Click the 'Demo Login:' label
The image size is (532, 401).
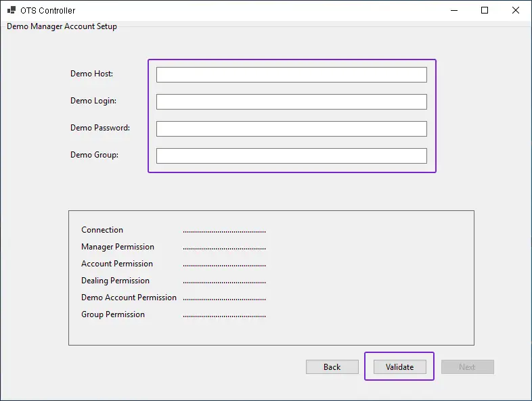93,101
